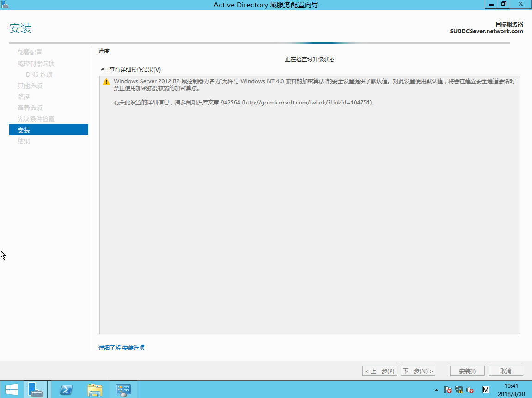Select the 查看选项 step

[30, 108]
